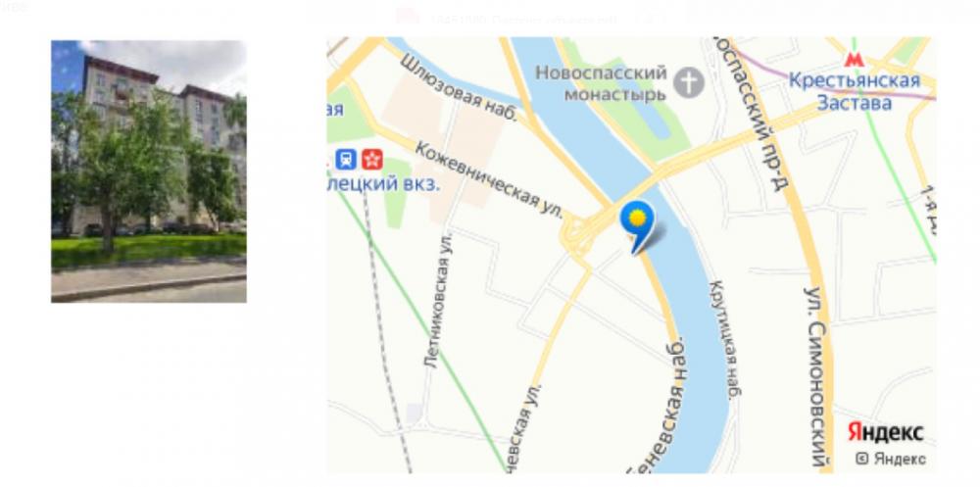Click the Дербеневская ул. label at map bottom
Viewport: 980px width, 487px height.
pos(521,427)
